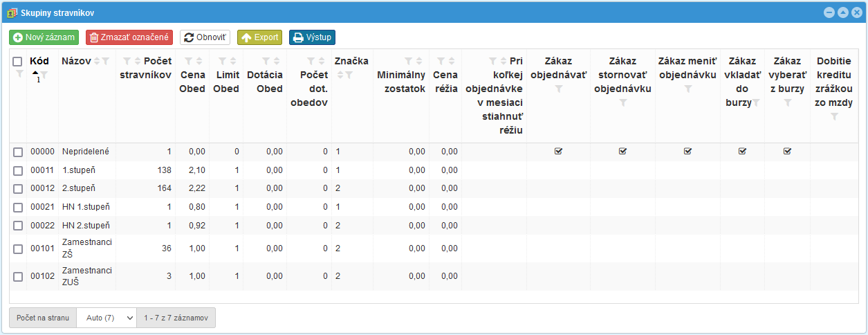Sort the Minimálny zostatok column arrows
The height and width of the screenshot is (335, 868).
419,61
